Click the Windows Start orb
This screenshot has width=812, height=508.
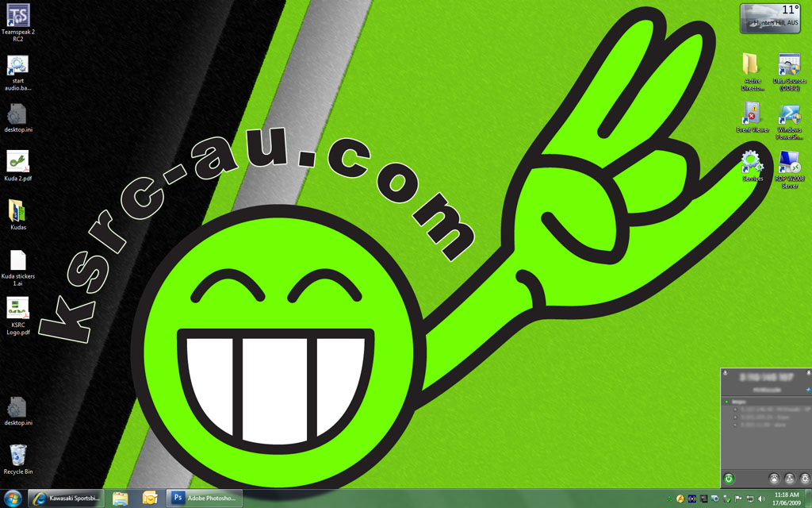point(13,498)
